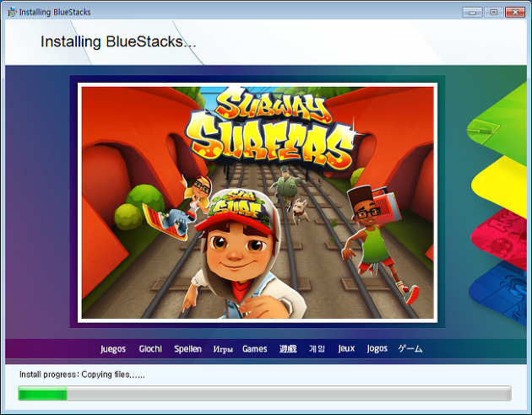532x415 pixels.
Task: Click the Russian 'Игры' label
Action: point(223,349)
